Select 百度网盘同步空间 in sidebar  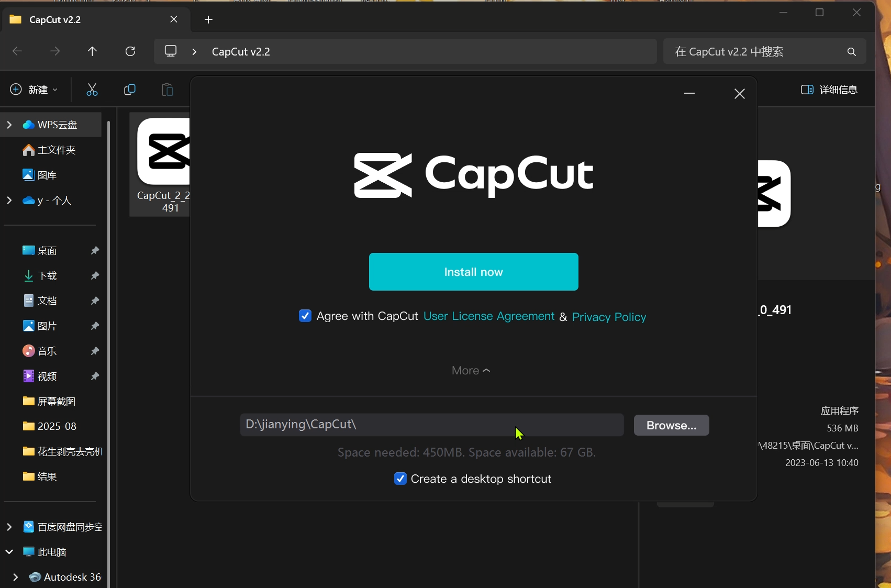click(x=62, y=527)
